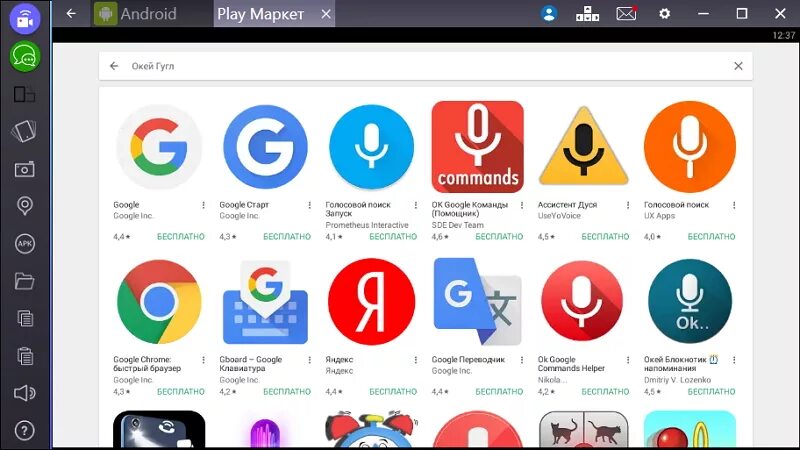Click the copy icon in sidebar

click(24, 318)
